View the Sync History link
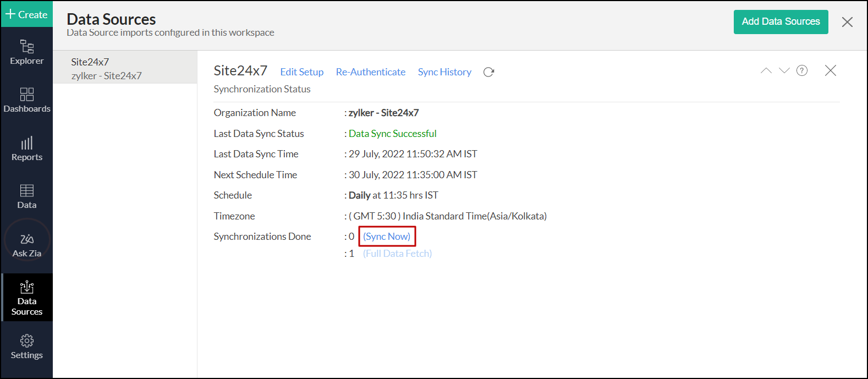Screen dimensions: 868x379 point(444,72)
